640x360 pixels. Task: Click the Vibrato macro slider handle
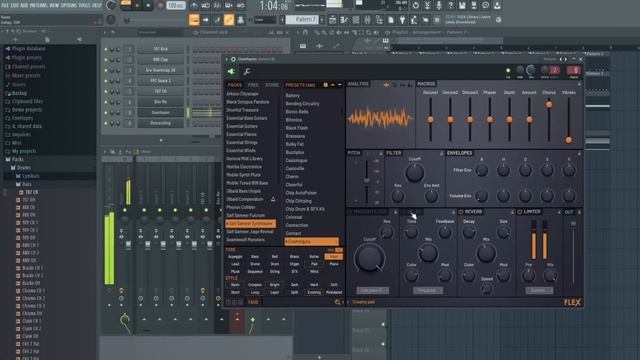(569, 140)
